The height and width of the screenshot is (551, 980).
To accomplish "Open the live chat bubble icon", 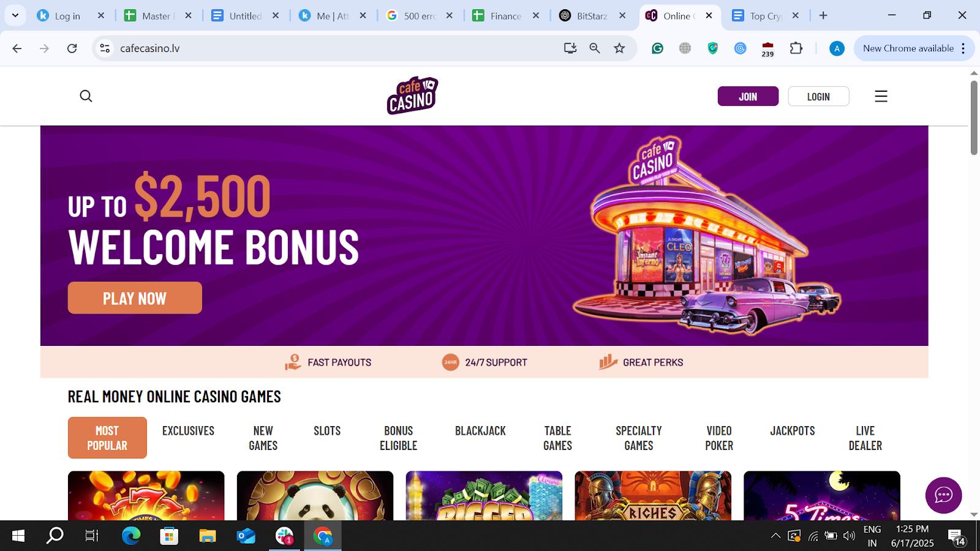I will tap(943, 495).
